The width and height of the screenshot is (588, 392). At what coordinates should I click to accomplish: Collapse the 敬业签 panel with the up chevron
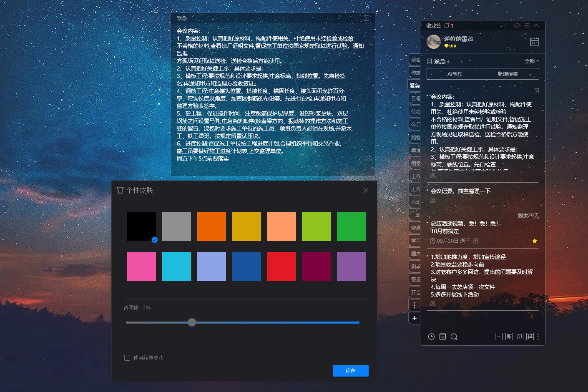click(x=536, y=25)
